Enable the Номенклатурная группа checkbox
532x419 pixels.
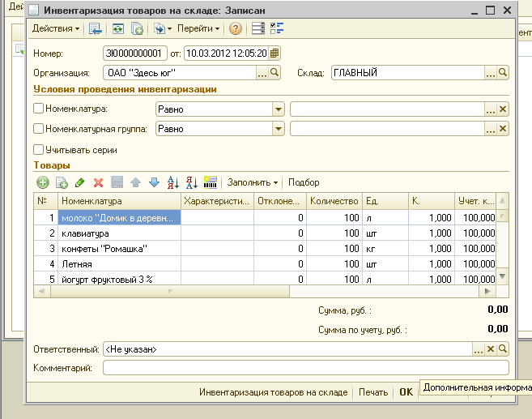(38, 129)
